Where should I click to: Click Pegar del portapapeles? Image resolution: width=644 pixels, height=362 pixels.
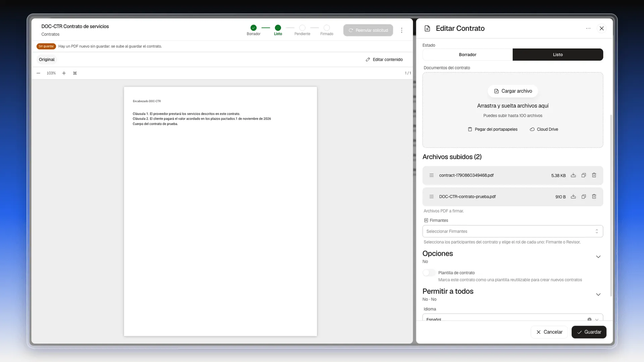pyautogui.click(x=492, y=129)
